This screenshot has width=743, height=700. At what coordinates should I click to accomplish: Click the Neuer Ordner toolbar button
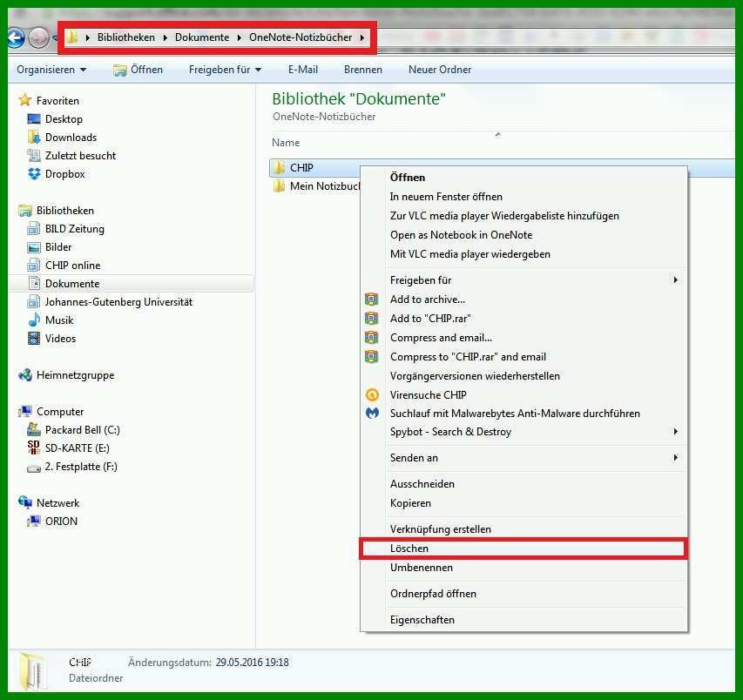[440, 70]
